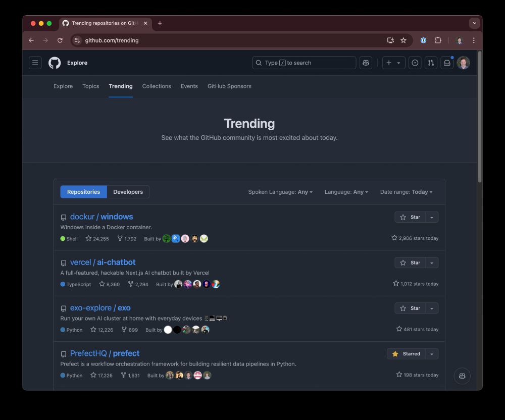
Task: Reload the current page
Action: tap(60, 40)
